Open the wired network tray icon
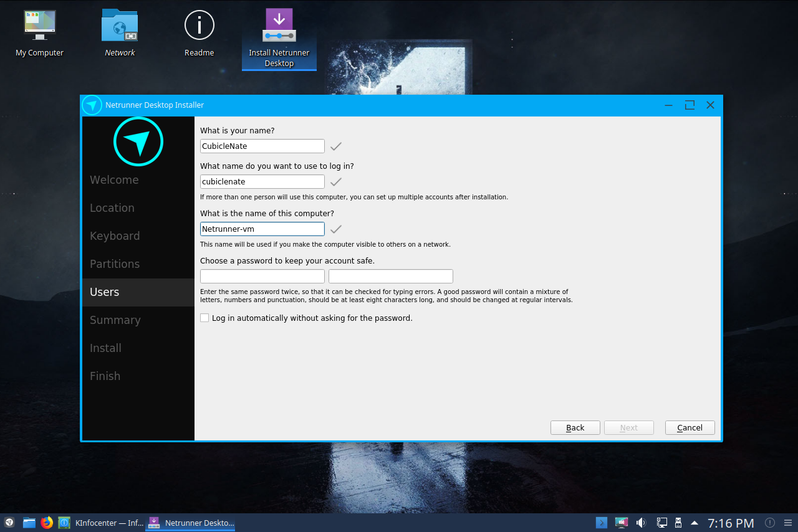798x532 pixels. 661,523
